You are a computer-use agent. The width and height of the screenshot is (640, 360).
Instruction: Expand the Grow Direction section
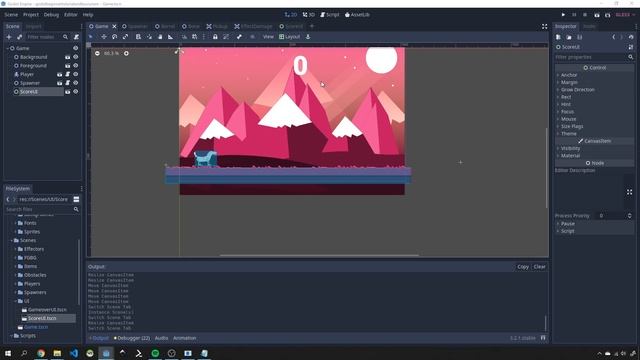click(x=594, y=90)
